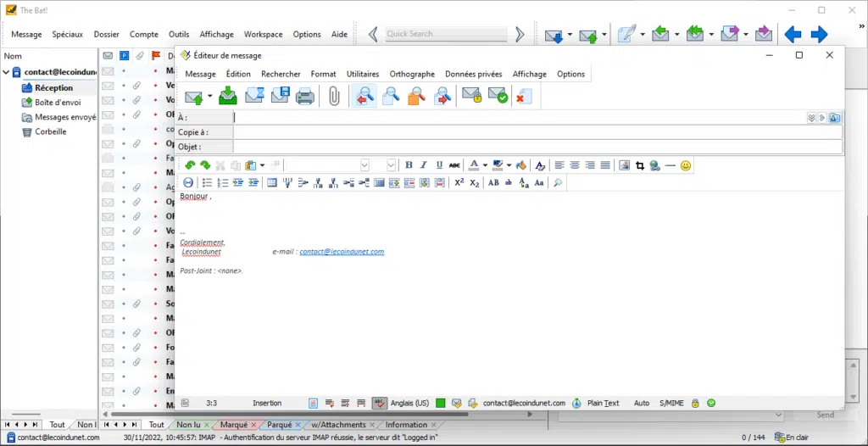This screenshot has width=868, height=446.
Task: Click the envelope with green checkmark icon
Action: 498,96
